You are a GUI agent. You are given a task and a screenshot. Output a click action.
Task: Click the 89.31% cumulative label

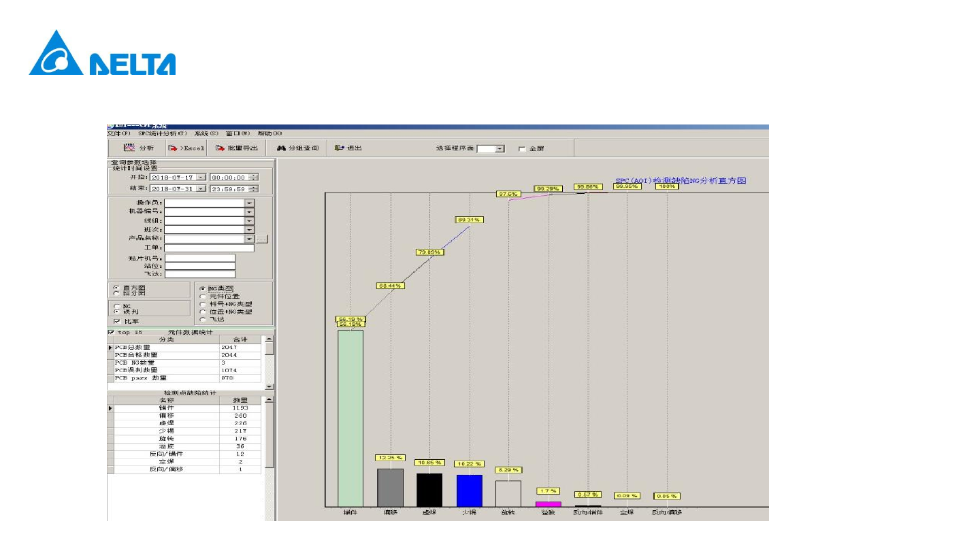tap(470, 220)
